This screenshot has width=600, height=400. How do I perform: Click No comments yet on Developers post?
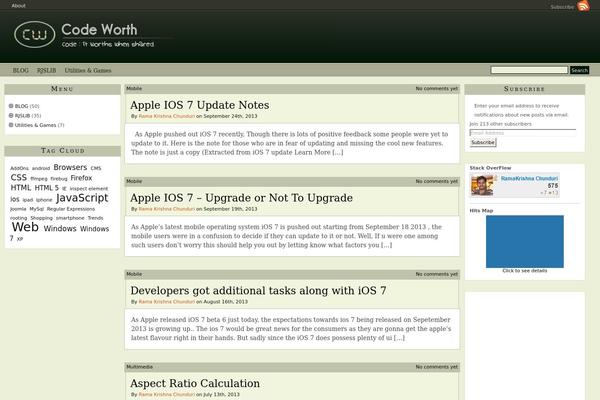tap(437, 274)
